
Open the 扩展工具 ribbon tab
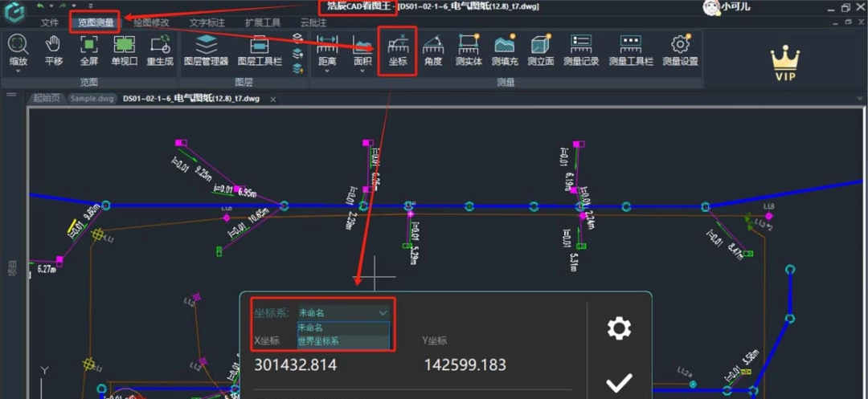point(263,23)
